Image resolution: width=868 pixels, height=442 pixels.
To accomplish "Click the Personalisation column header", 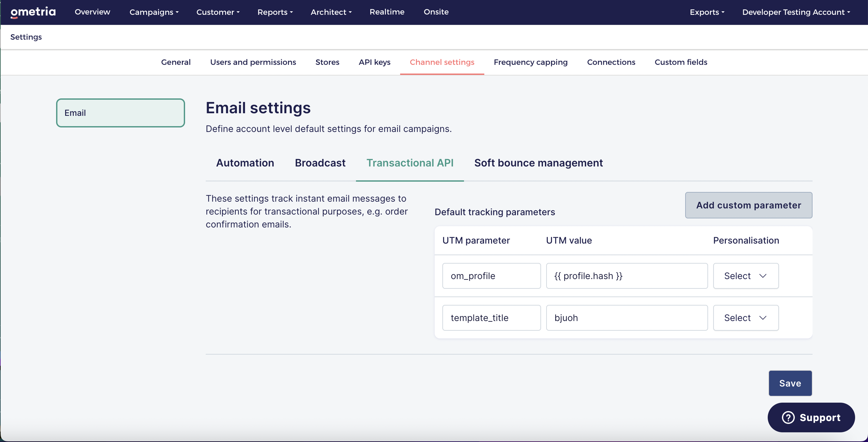I will 746,240.
